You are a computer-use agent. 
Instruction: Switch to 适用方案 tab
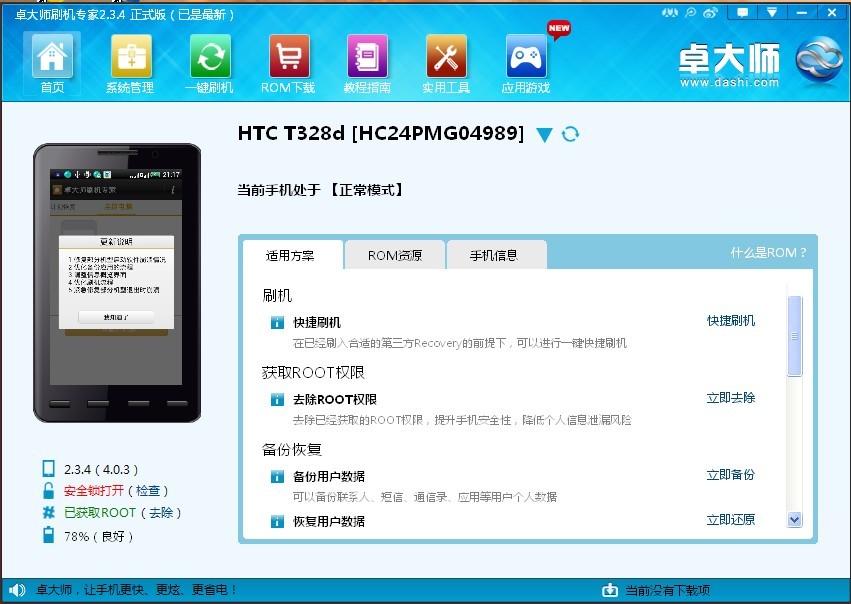click(x=293, y=256)
